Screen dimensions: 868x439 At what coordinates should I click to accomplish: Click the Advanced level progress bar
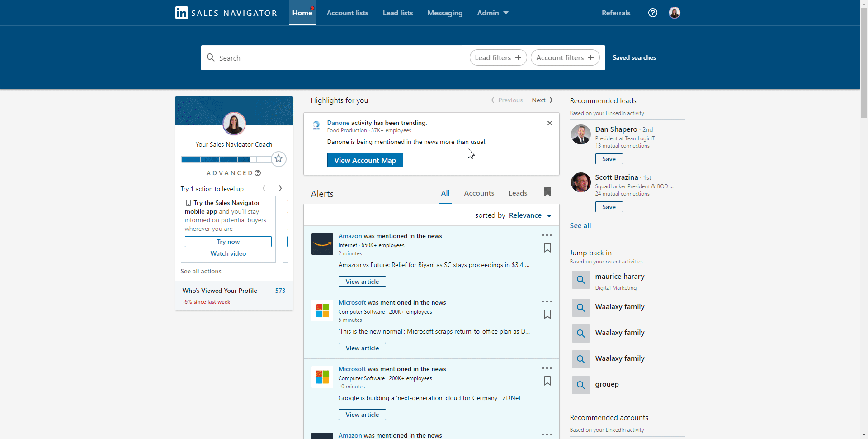click(225, 159)
